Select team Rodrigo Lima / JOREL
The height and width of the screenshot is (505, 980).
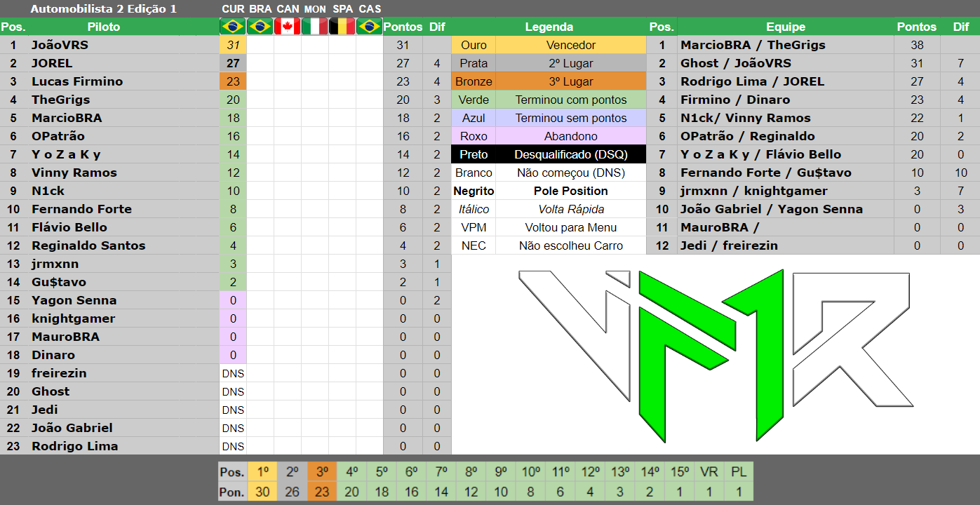pyautogui.click(x=752, y=81)
